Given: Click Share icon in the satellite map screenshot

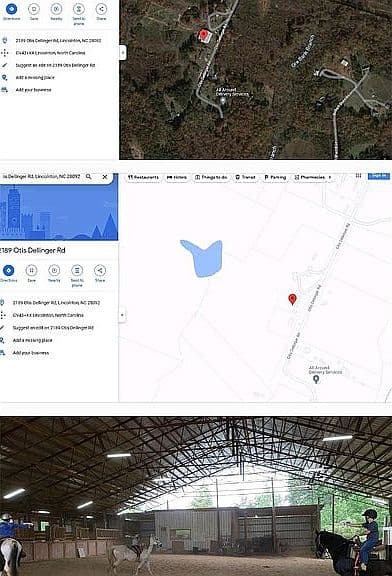Looking at the screenshot, I should 101,8.
